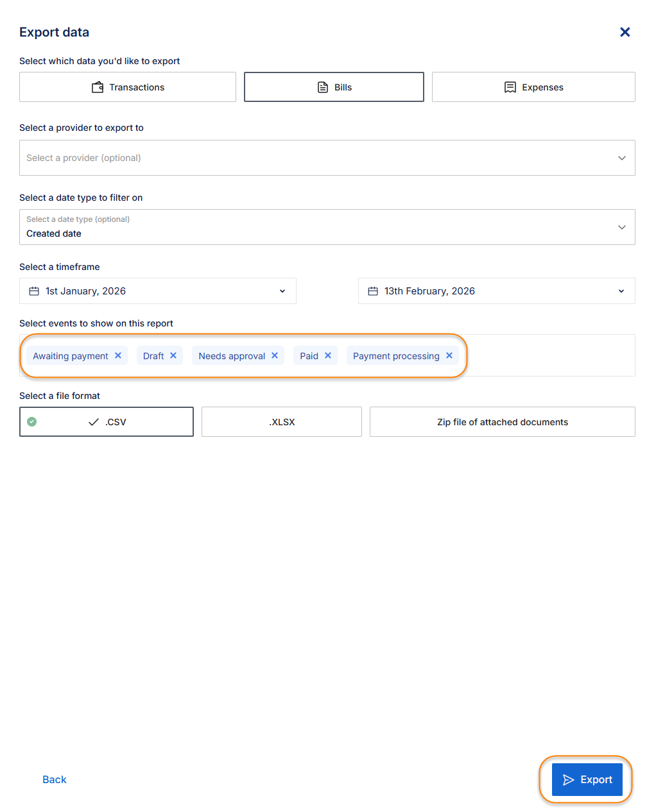This screenshot has height=812, width=656.
Task: Select Bills as export data
Action: pyautogui.click(x=334, y=87)
